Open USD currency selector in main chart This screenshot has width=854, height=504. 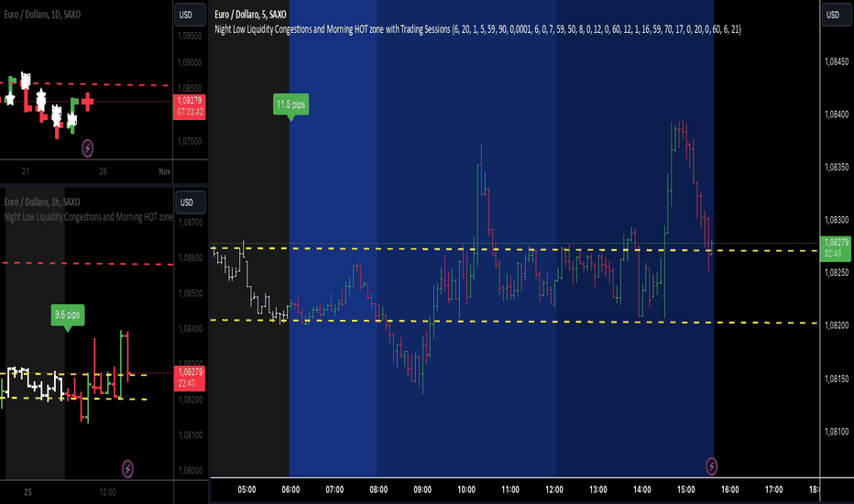click(x=837, y=15)
